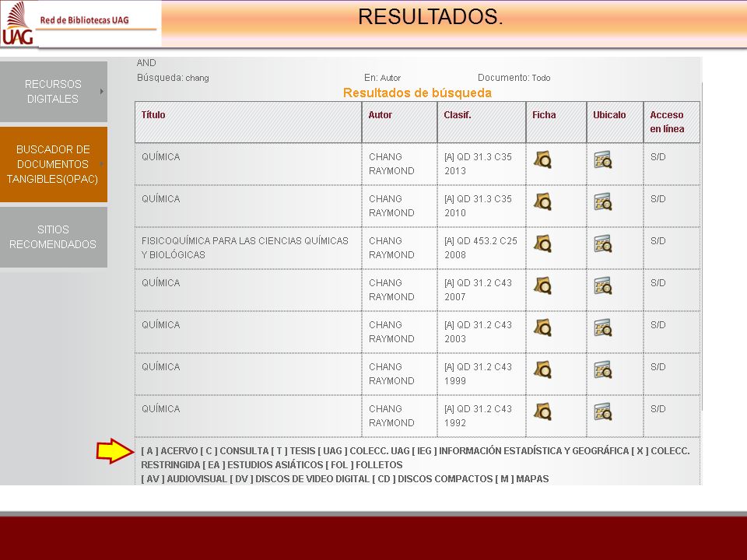Image resolution: width=747 pixels, height=560 pixels.
Task: Click Ubícalo icon for Química 2013 edition
Action: point(603,160)
